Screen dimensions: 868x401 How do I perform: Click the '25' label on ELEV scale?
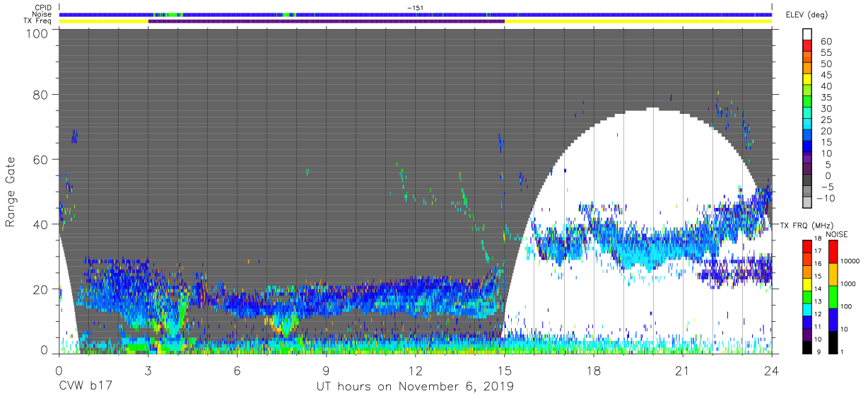pos(826,120)
